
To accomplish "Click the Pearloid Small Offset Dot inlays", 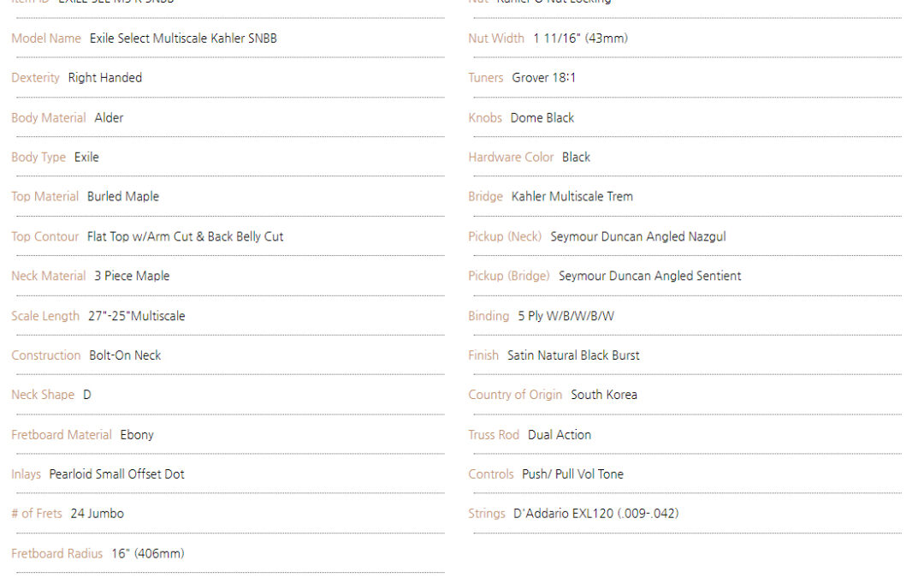I will [116, 474].
